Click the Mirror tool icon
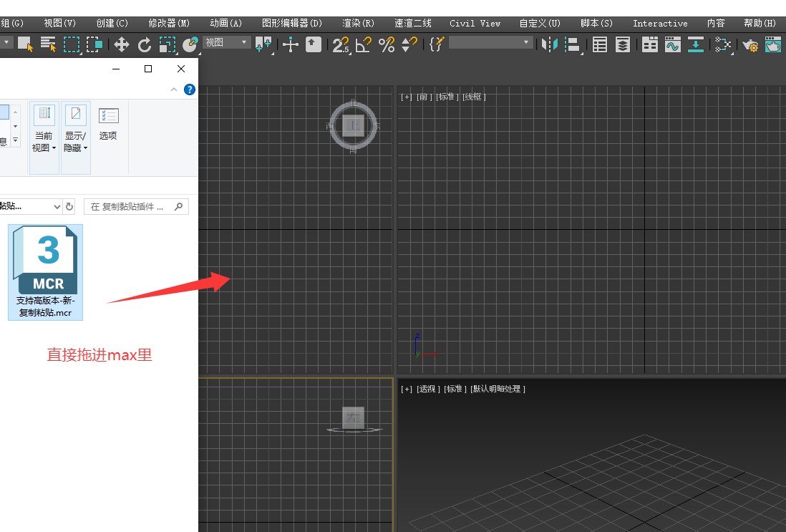The image size is (786, 532). (549, 45)
